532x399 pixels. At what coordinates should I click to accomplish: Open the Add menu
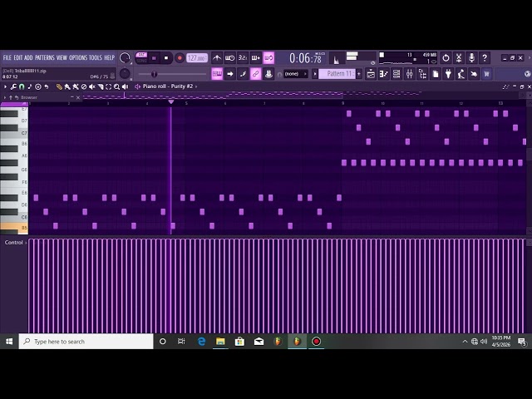click(28, 57)
